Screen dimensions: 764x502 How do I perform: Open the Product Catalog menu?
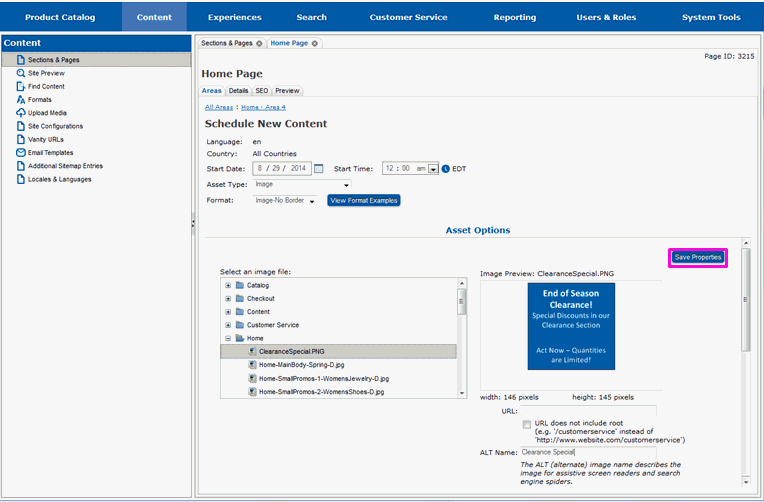point(60,17)
